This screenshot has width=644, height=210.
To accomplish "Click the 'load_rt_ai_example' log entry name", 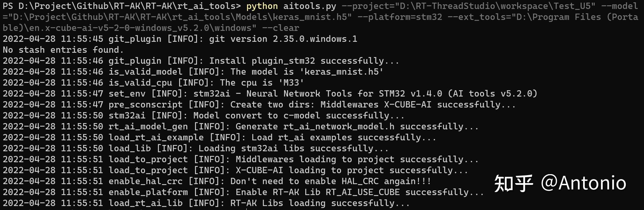I will [x=156, y=137].
